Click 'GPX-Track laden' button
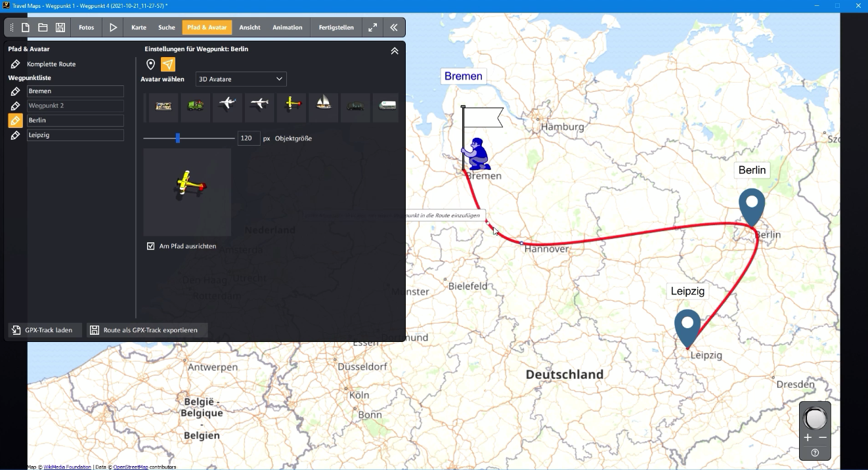This screenshot has width=868, height=470. [x=43, y=330]
